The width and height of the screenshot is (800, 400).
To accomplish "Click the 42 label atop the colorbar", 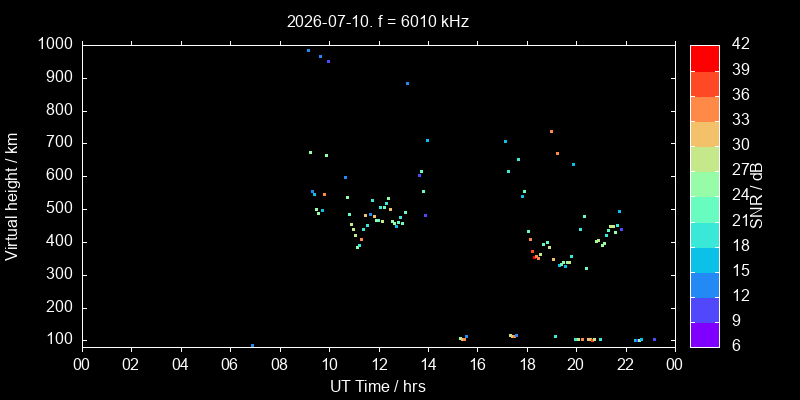I will [x=739, y=44].
